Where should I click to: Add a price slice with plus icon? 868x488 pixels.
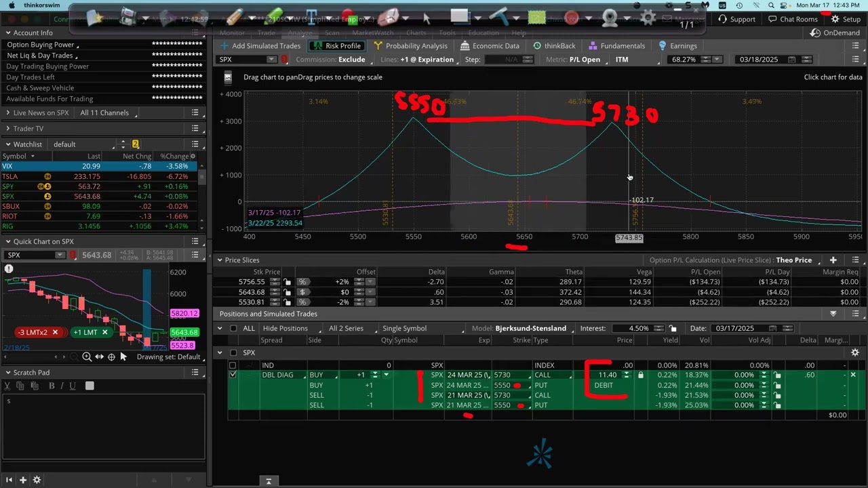[833, 260]
